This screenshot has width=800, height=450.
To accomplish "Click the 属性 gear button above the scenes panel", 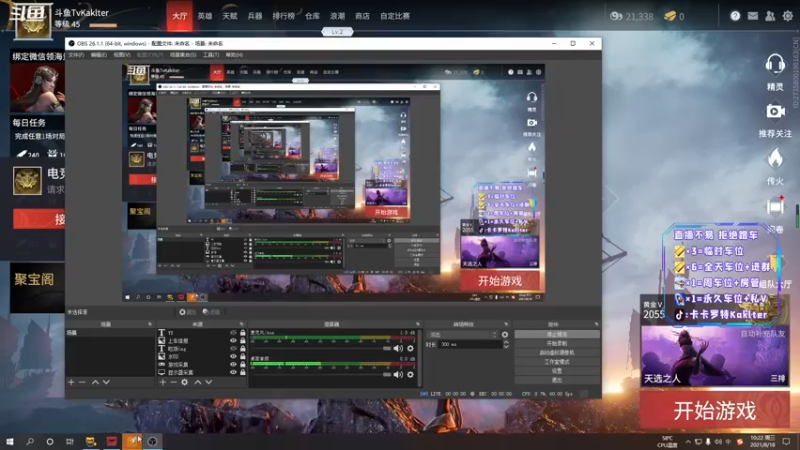I will tap(187, 312).
